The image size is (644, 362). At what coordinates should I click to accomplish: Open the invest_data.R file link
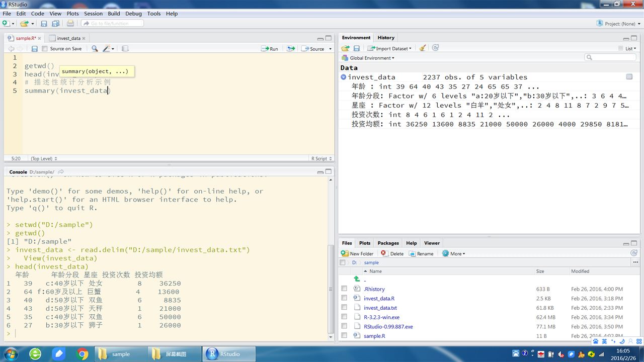pyautogui.click(x=379, y=298)
